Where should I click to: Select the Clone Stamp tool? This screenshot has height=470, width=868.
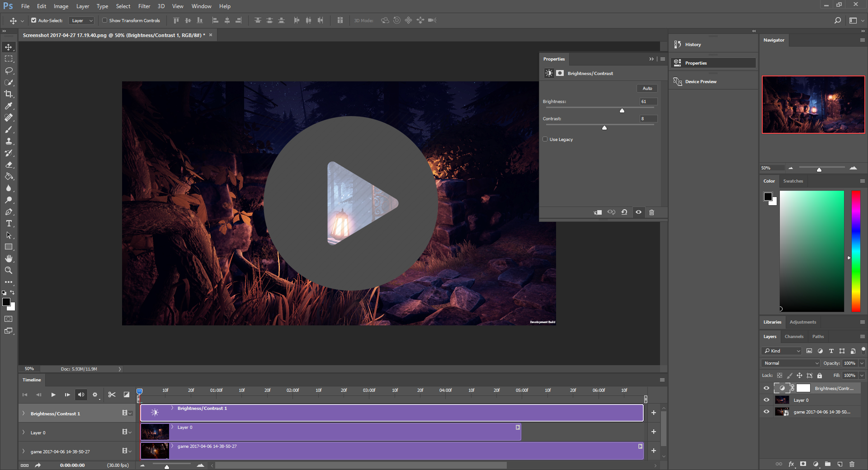[x=9, y=141]
